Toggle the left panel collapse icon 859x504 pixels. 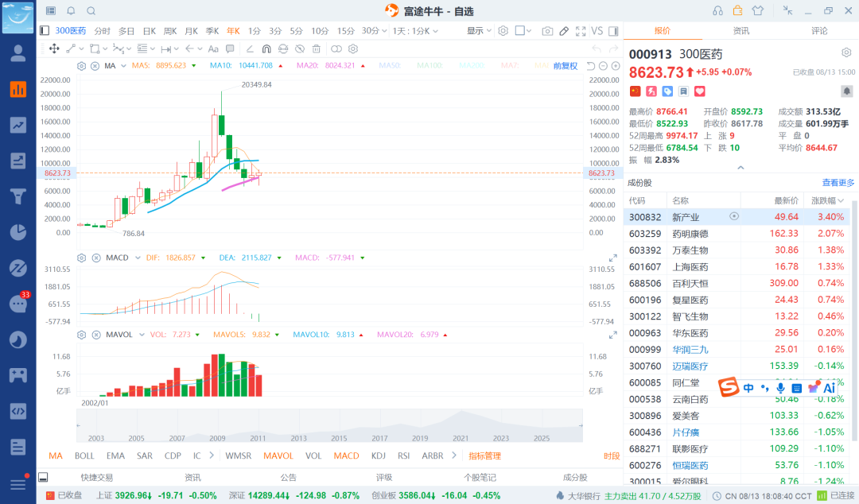point(45,31)
